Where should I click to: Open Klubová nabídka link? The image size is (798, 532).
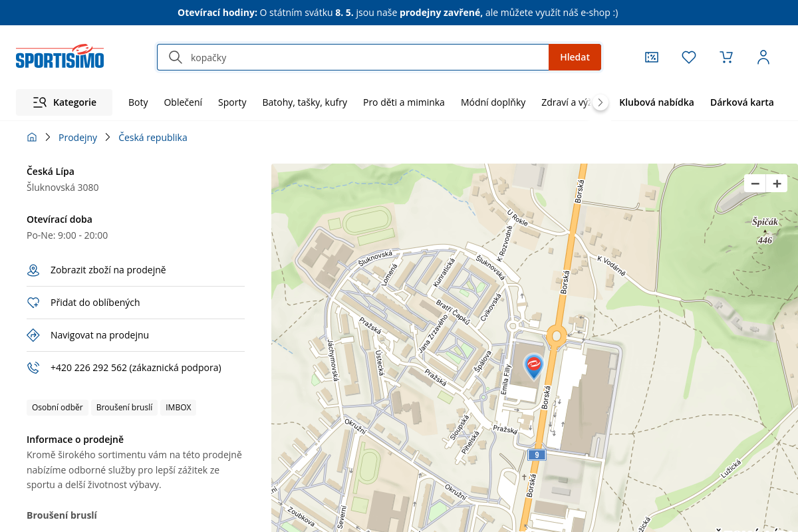pos(656,102)
